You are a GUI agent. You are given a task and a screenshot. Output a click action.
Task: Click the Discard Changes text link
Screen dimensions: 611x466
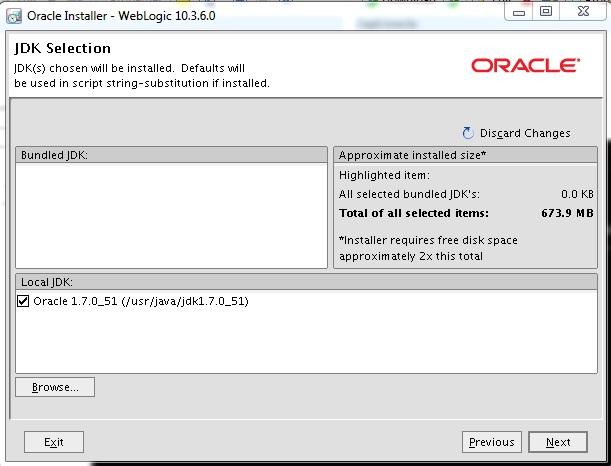[x=525, y=133]
